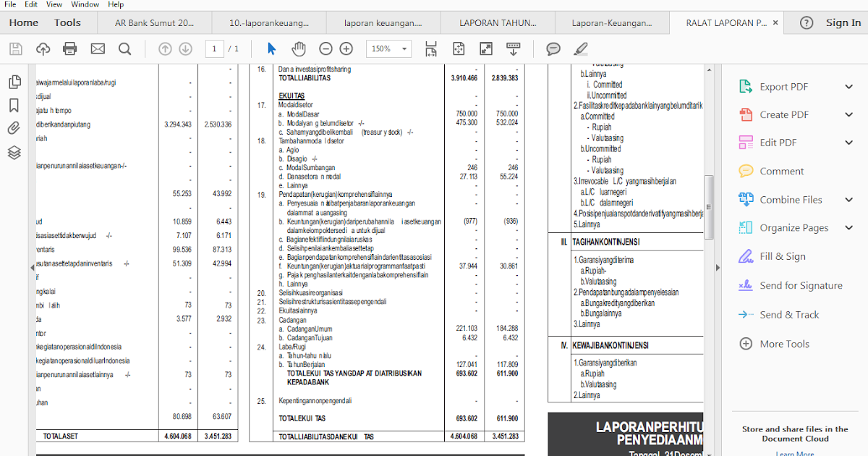Image resolution: width=868 pixels, height=456 pixels.
Task: Open the Learn More link
Action: [794, 453]
